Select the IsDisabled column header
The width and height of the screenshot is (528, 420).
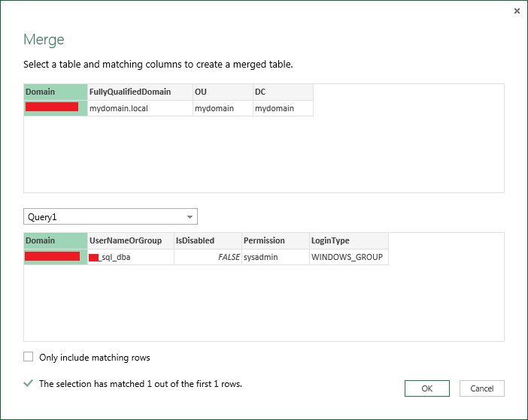pyautogui.click(x=208, y=240)
